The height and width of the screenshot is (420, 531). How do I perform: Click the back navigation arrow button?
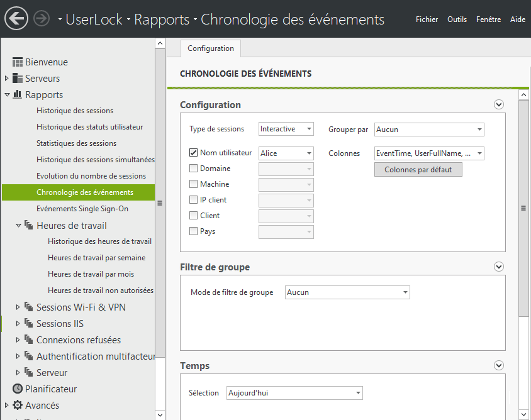pos(16,19)
